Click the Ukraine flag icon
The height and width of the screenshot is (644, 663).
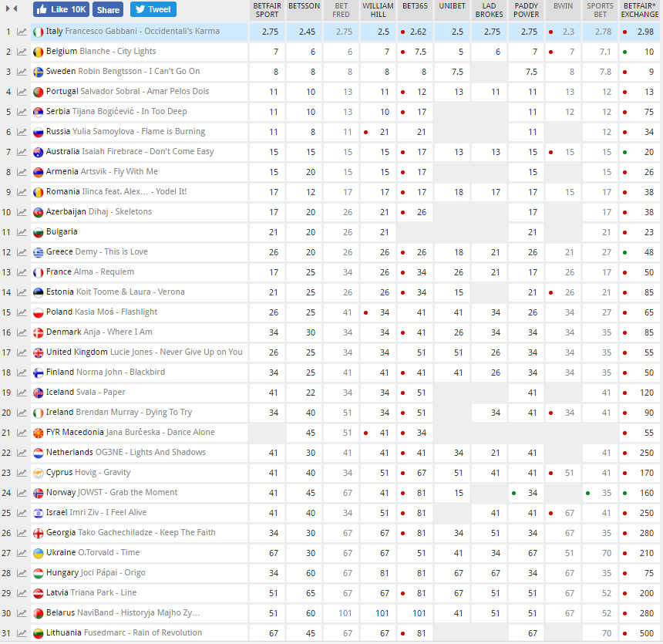(x=38, y=553)
